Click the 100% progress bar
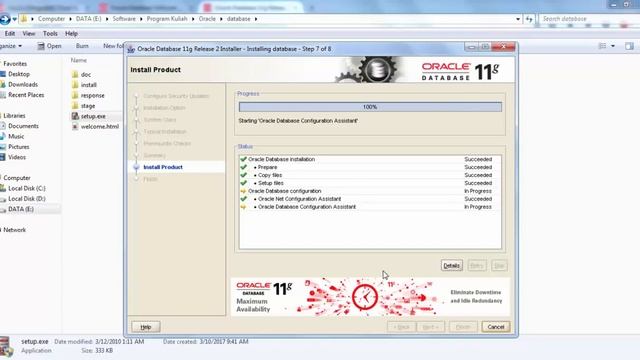640x360 pixels. coord(370,107)
